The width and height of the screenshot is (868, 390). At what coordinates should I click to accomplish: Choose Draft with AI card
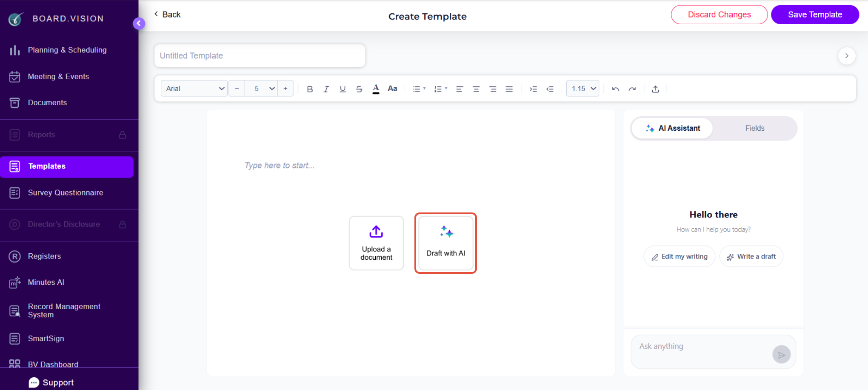[445, 243]
